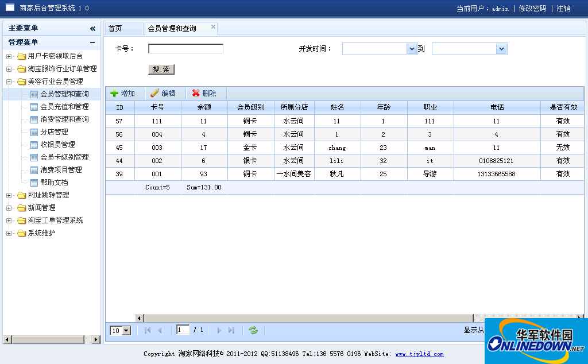Expand the 系统维护 folder
This screenshot has width=588, height=364.
pyautogui.click(x=9, y=233)
